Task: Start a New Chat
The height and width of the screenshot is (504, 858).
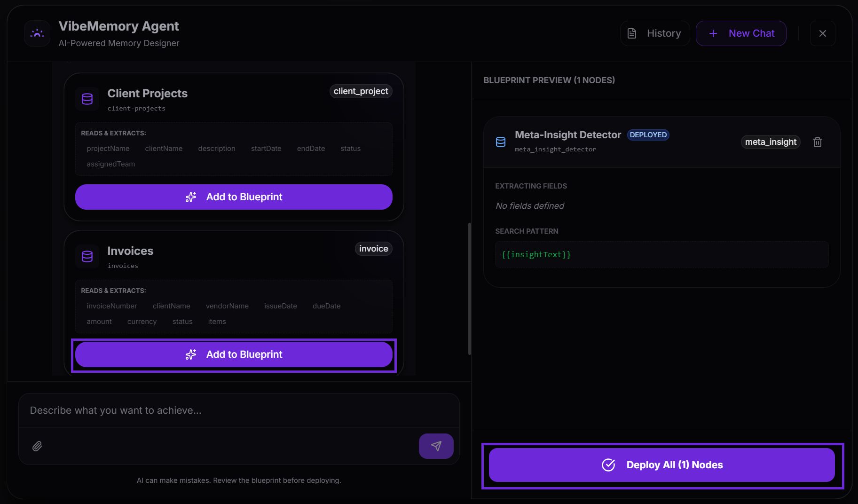Action: (741, 33)
